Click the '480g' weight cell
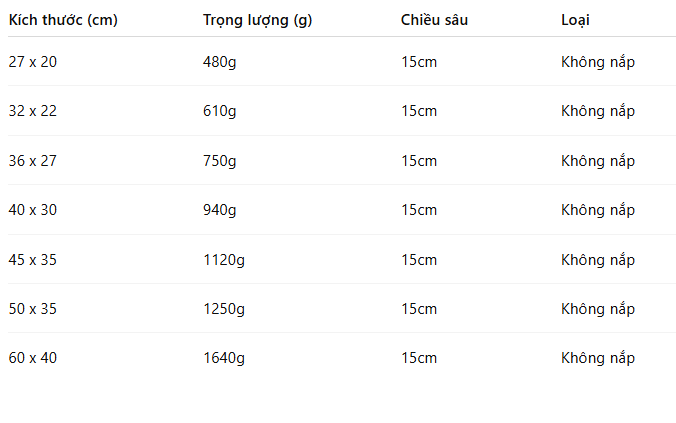The height and width of the screenshot is (423, 676). point(220,62)
